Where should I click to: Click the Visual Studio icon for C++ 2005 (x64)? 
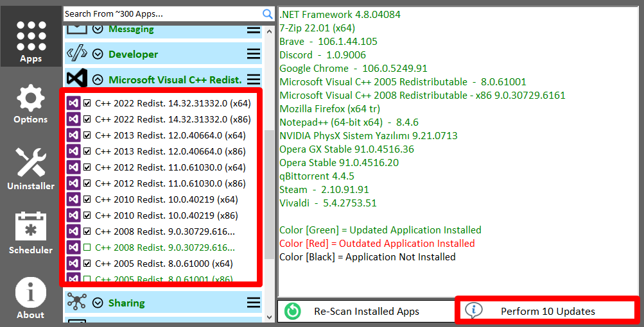click(x=74, y=263)
